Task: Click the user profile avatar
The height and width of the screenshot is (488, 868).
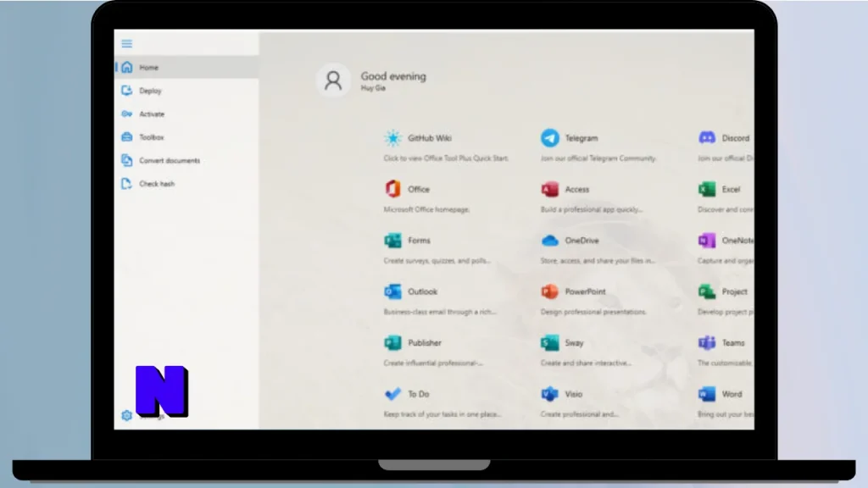Action: click(x=332, y=80)
